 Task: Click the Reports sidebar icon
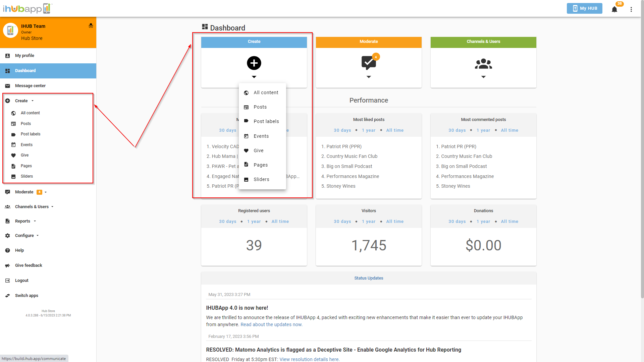[8, 221]
